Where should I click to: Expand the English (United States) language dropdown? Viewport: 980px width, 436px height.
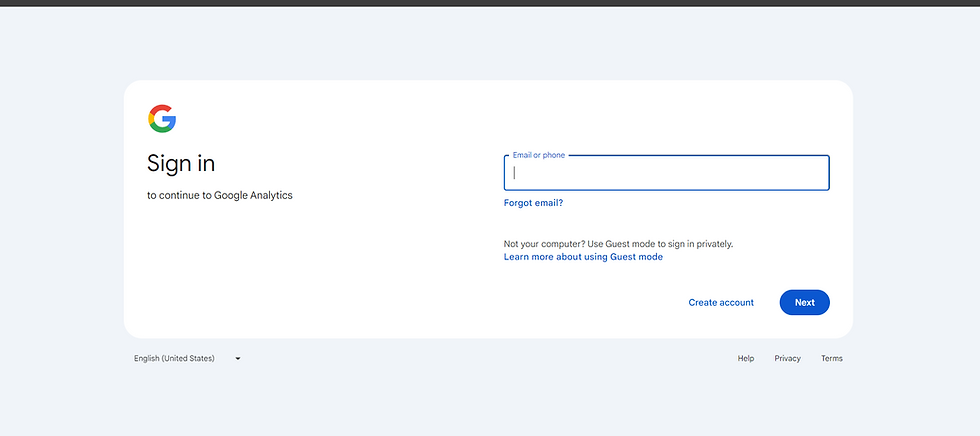tap(188, 359)
